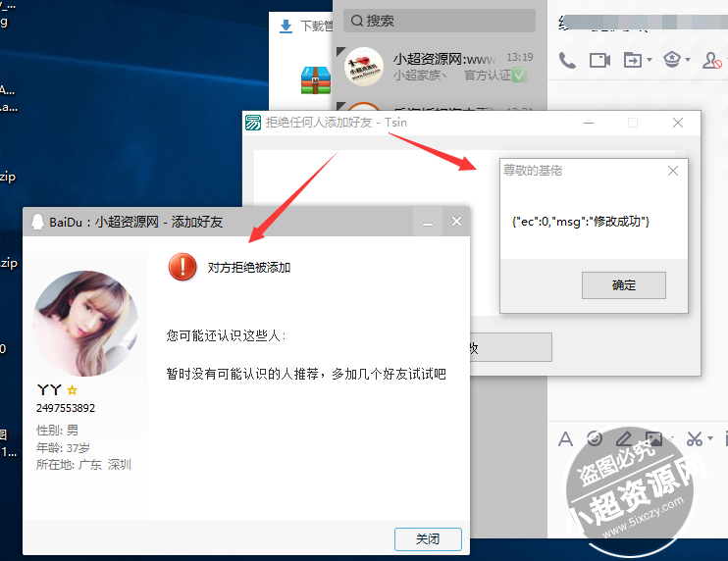Image resolution: width=728 pixels, height=561 pixels.
Task: Click the 官方认证 green check mark
Action: (x=520, y=76)
